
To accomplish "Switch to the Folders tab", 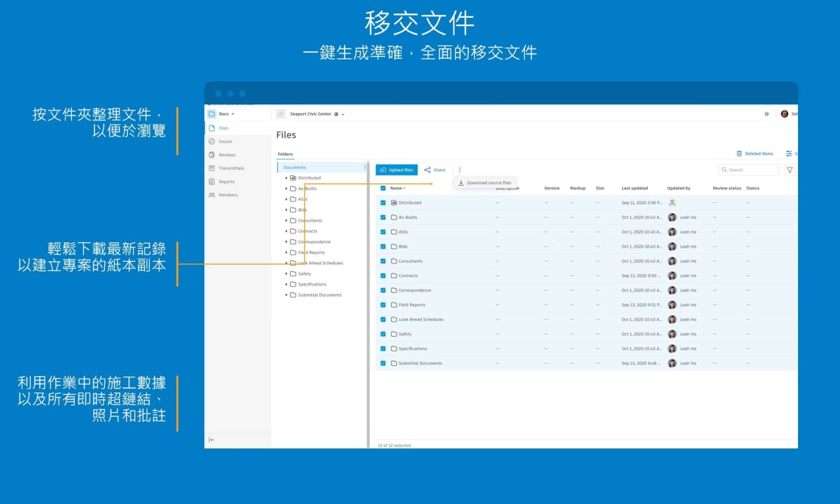I will 285,154.
